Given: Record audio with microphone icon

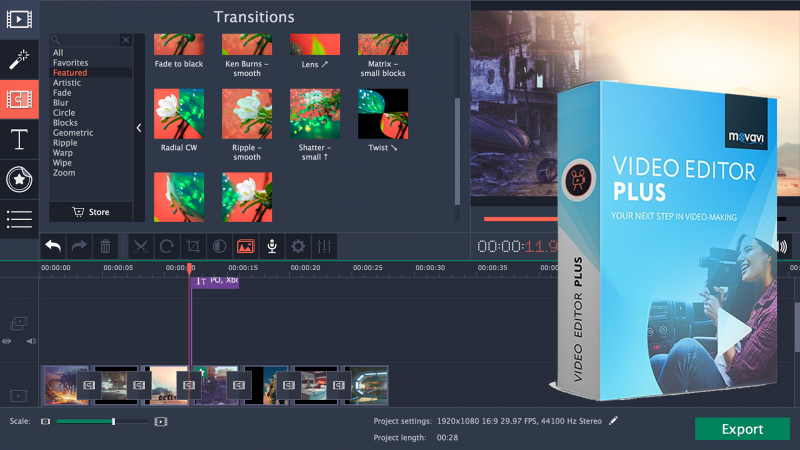Looking at the screenshot, I should 272,246.
